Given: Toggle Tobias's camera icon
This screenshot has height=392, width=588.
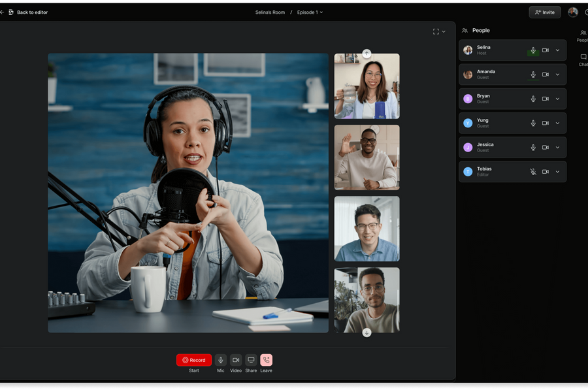Looking at the screenshot, I should [546, 172].
